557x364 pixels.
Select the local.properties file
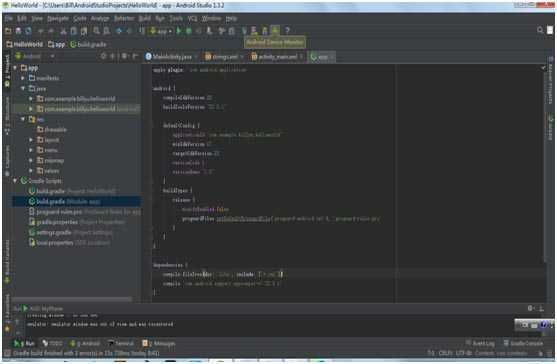point(69,243)
